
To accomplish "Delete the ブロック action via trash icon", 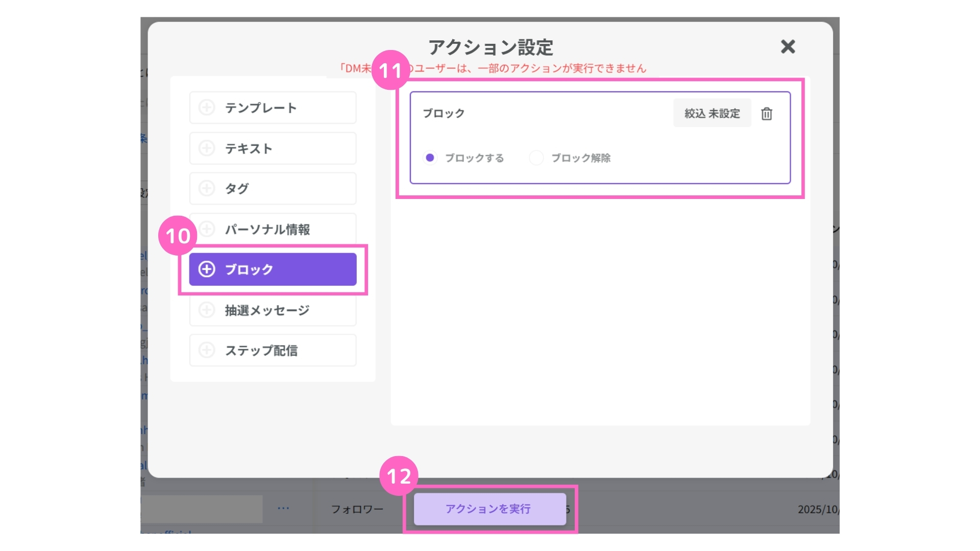I will 766,113.
